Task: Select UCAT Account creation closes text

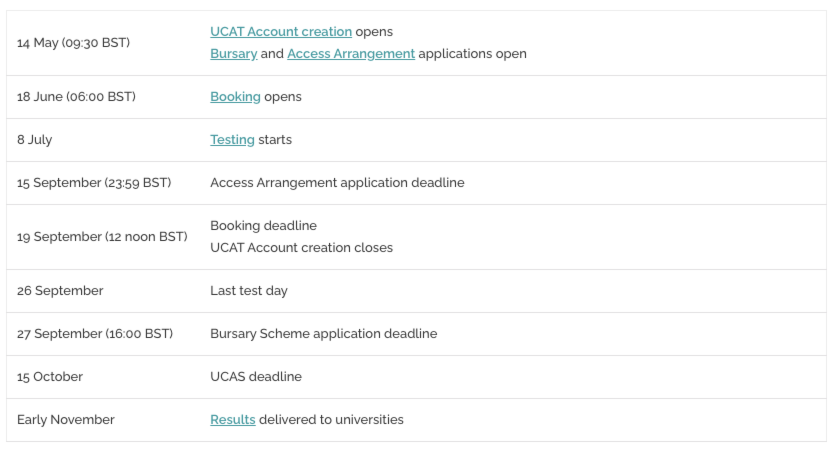Action: coord(301,248)
